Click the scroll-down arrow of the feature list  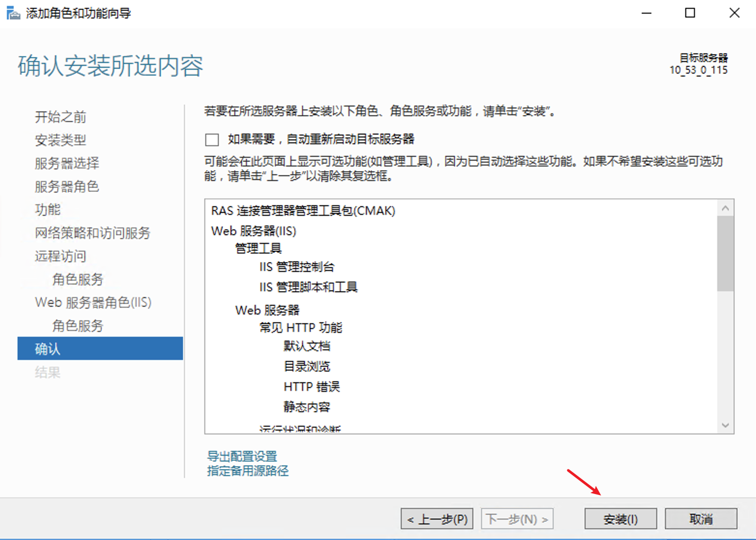(725, 425)
